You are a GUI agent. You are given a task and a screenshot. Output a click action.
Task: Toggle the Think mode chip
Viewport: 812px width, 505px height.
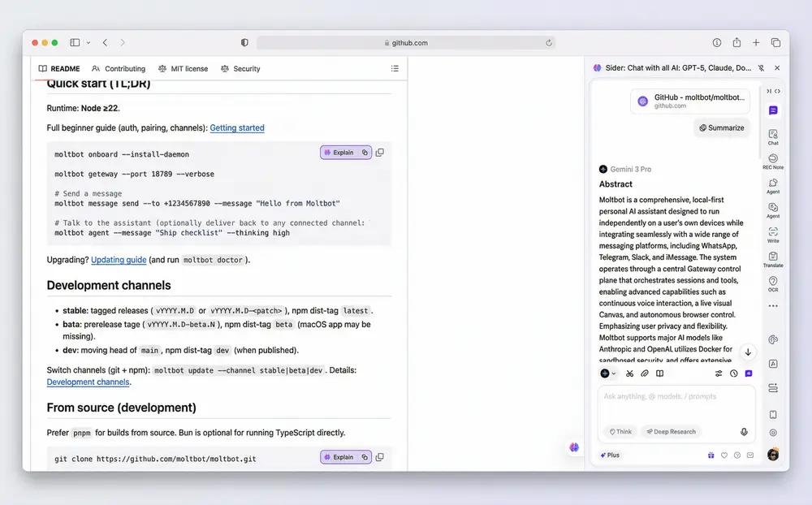tap(620, 431)
